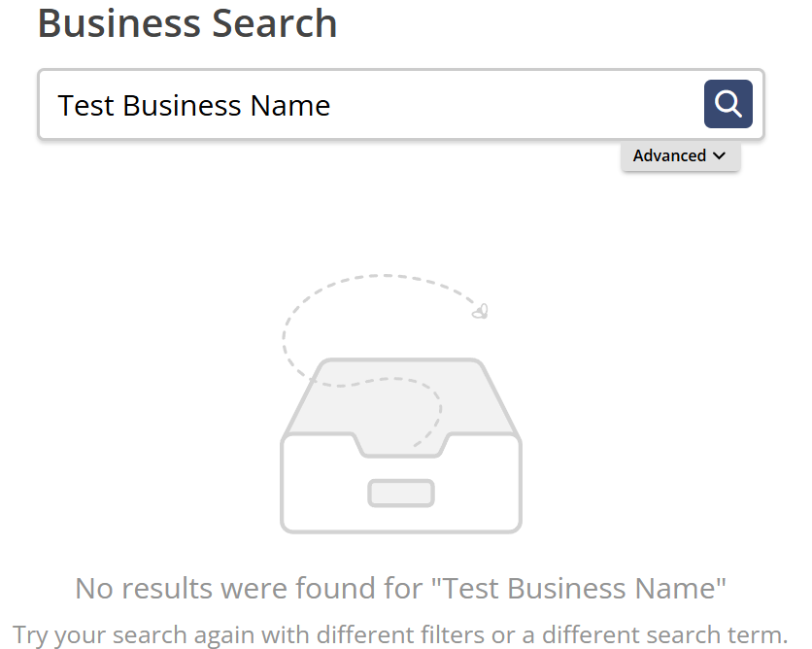Viewport: 812px width, 649px height.
Task: Focus the business name search field
Action: tap(401, 104)
